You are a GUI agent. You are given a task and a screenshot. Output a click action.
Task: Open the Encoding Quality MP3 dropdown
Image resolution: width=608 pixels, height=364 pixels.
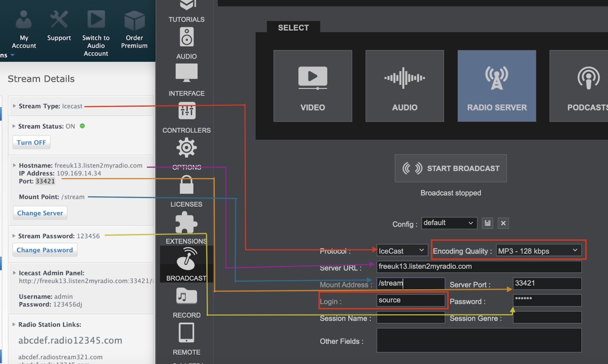click(538, 251)
